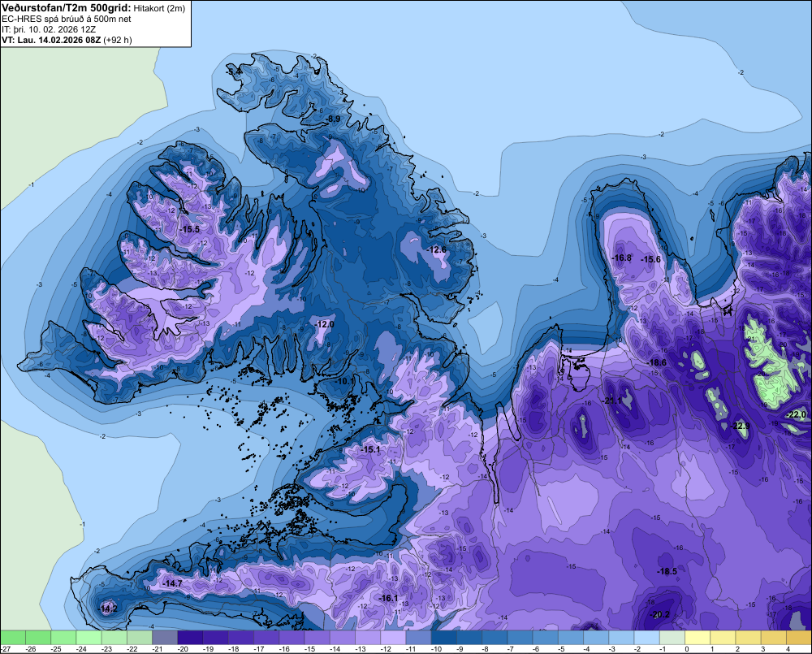
Task: Click the -14.7 temperature value on map
Action: pyautogui.click(x=172, y=583)
